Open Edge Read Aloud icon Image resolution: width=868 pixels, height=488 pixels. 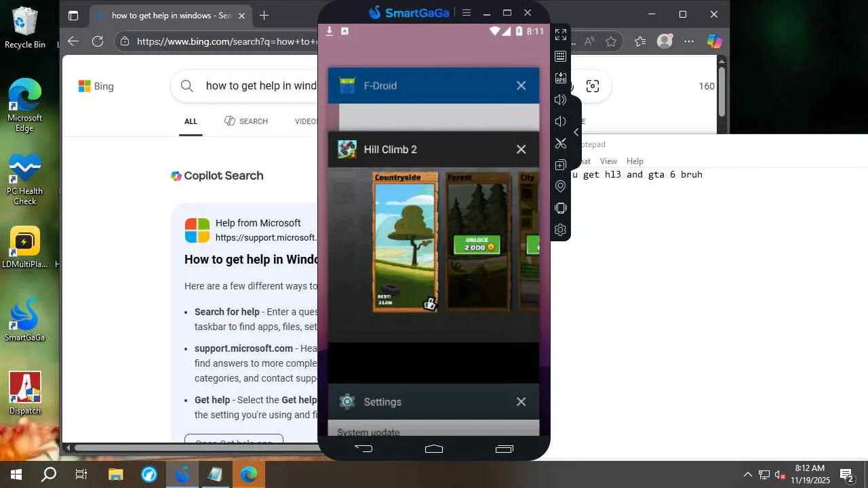[x=589, y=41]
